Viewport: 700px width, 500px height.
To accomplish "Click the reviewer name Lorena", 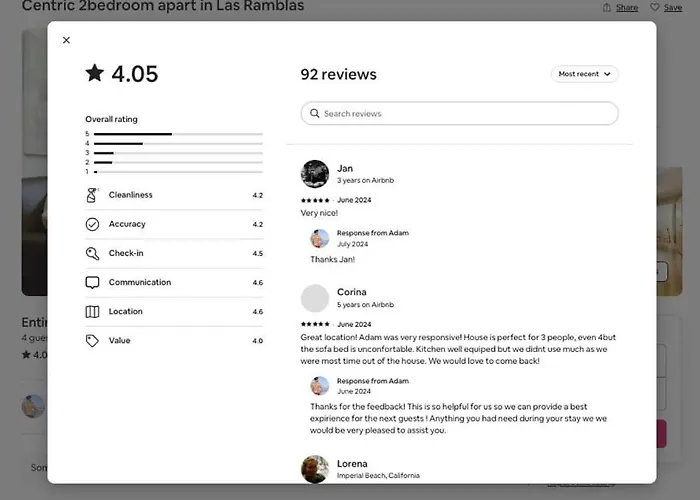I will [352, 464].
